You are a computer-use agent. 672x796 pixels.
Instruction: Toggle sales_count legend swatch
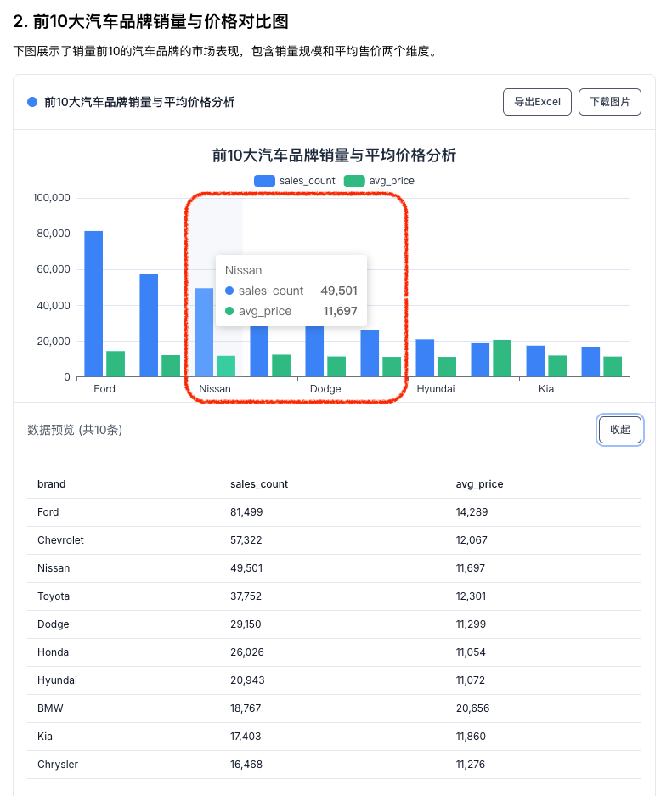tap(264, 181)
